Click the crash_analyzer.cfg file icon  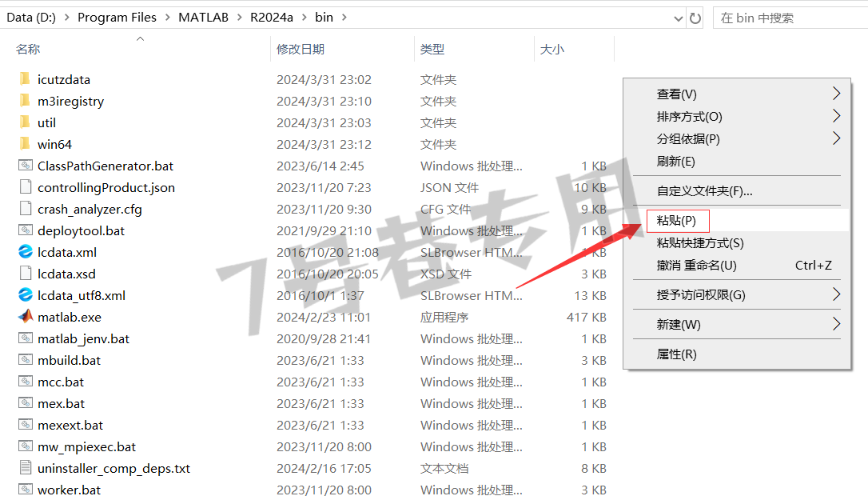[26, 209]
